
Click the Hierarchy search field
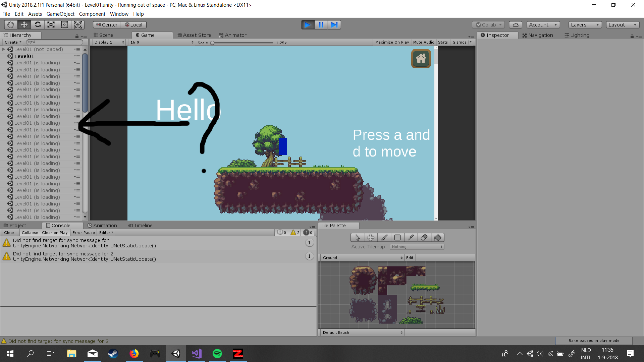click(55, 42)
